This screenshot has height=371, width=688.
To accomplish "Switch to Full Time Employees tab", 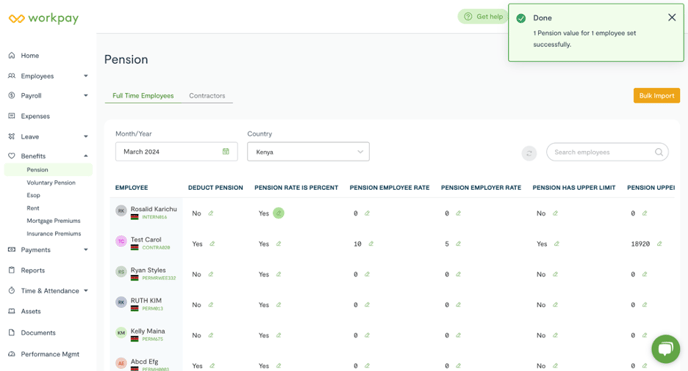I will [x=143, y=96].
